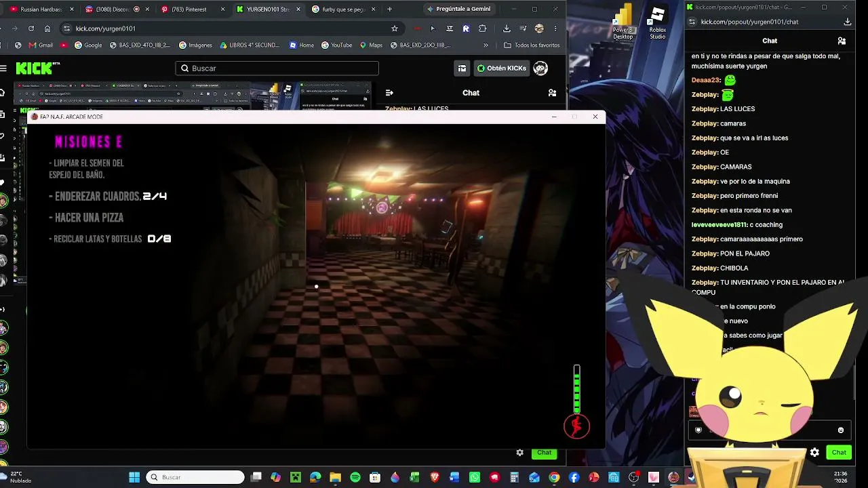
Task: Open the taskbar clock showing 21:36
Action: 841,477
